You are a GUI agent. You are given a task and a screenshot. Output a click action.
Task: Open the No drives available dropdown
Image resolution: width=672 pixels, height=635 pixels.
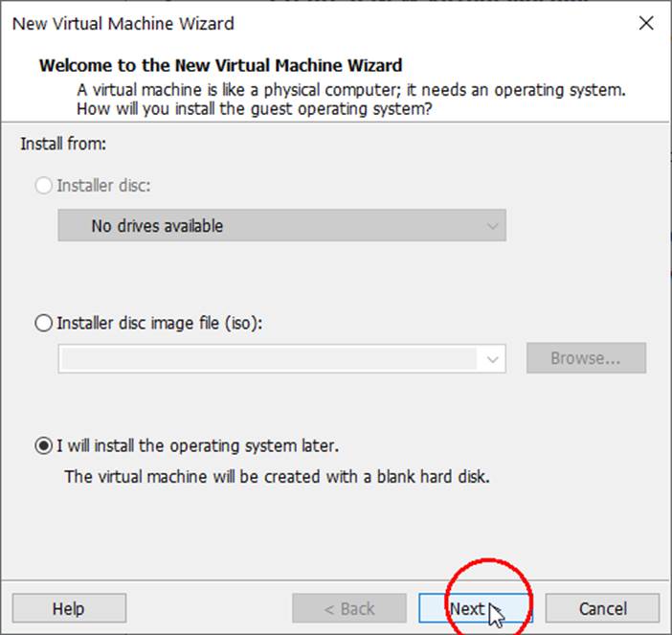tap(281, 226)
